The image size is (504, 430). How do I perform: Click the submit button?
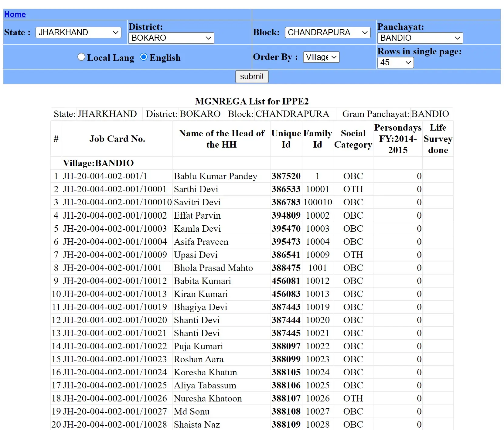pyautogui.click(x=252, y=77)
